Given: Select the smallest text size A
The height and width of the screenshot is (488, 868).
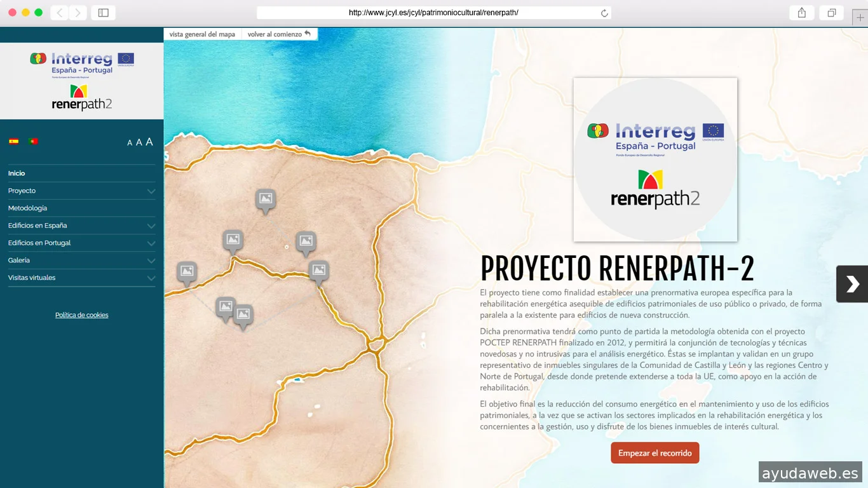Looking at the screenshot, I should [x=130, y=143].
